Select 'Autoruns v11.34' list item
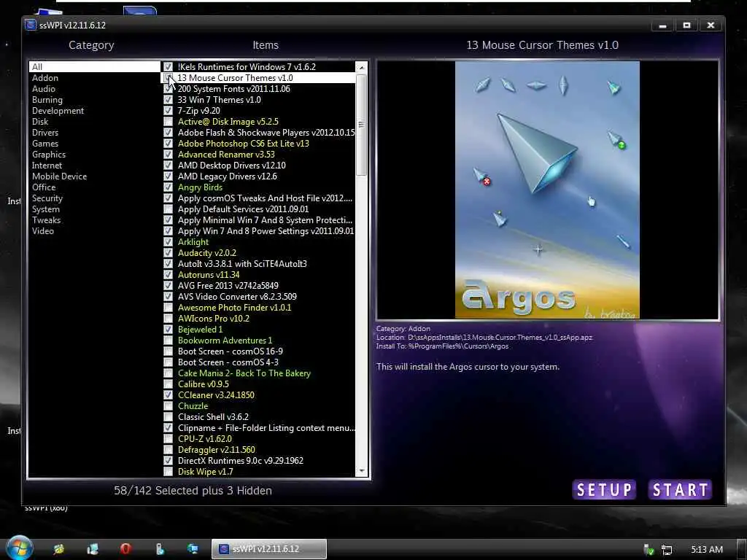747x560 pixels. click(x=209, y=275)
